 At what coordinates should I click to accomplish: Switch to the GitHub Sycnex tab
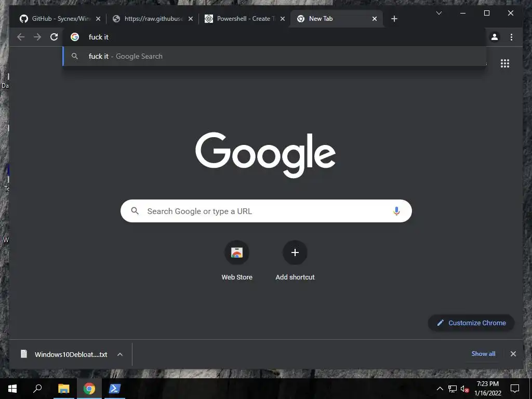click(60, 19)
